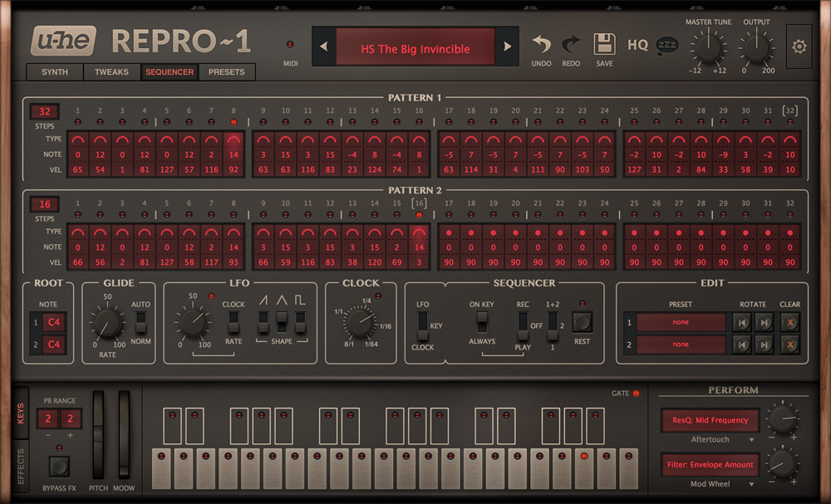Image resolution: width=831 pixels, height=504 pixels.
Task: Go to next preset arrow
Action: pyautogui.click(x=507, y=46)
